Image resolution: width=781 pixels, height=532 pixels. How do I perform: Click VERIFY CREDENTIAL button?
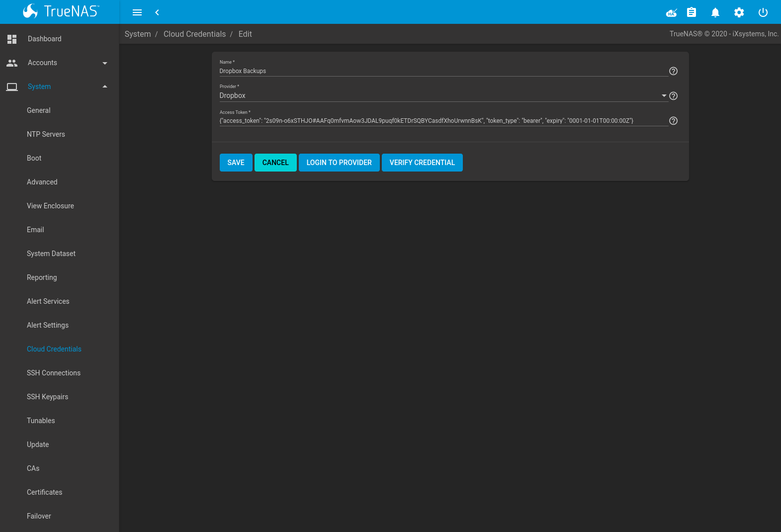422,163
